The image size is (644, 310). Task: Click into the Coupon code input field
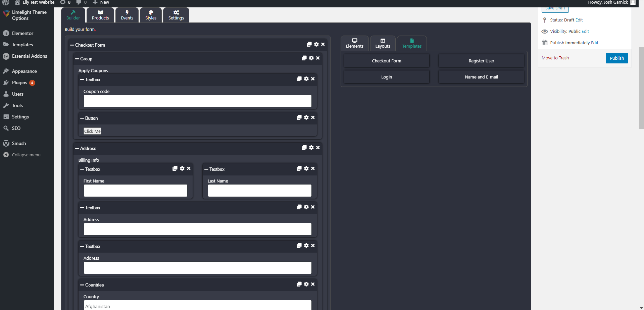(x=197, y=101)
